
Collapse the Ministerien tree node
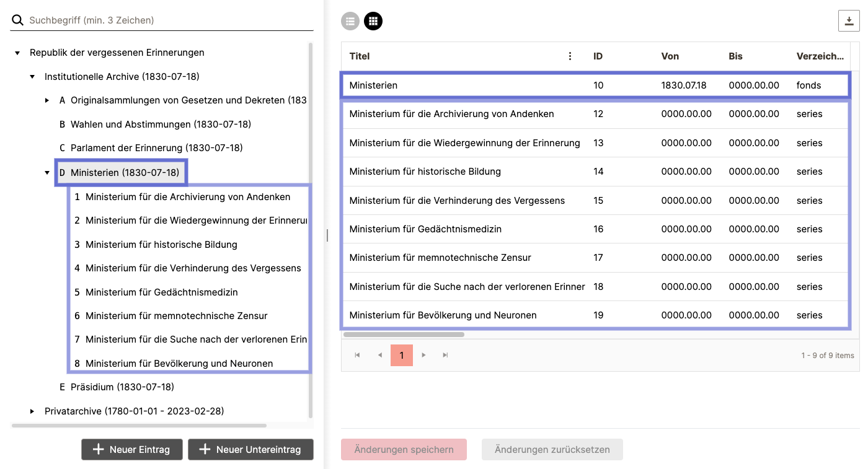[x=47, y=173]
